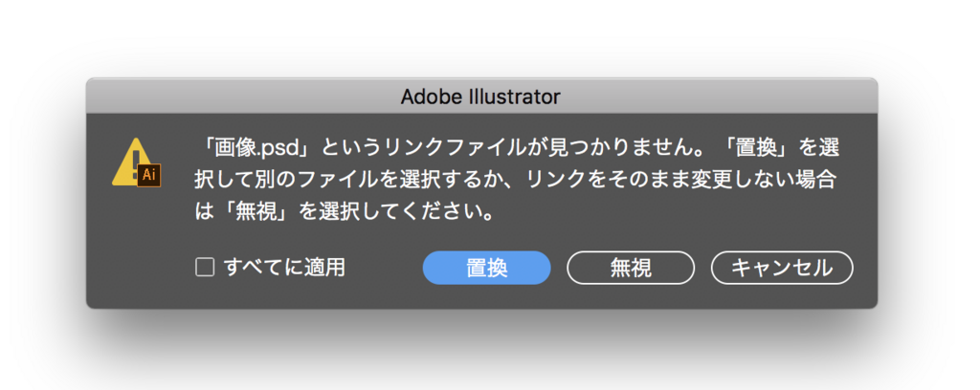Choose 置換 to relink the missing file

(487, 268)
